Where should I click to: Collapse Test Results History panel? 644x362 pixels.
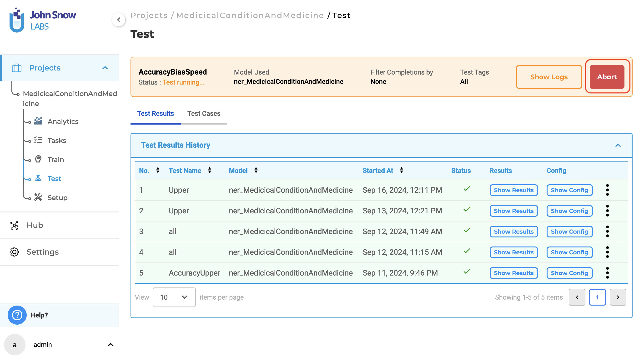[618, 145]
